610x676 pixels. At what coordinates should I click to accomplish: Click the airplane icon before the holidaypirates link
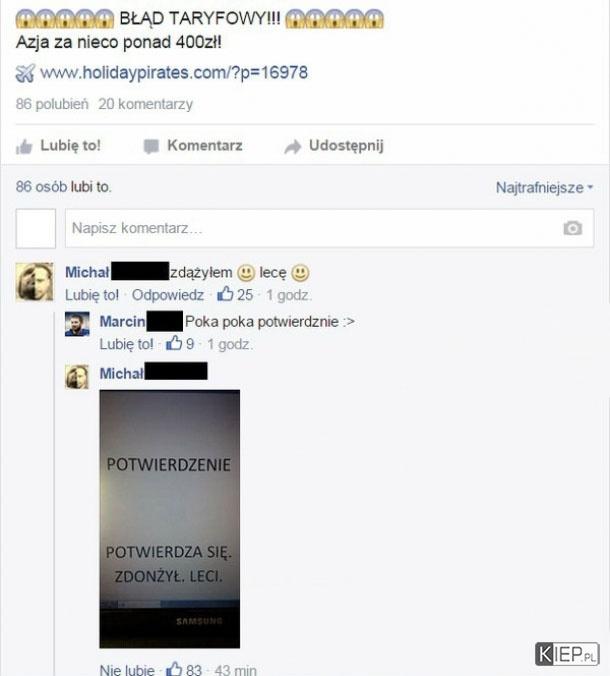(x=25, y=73)
